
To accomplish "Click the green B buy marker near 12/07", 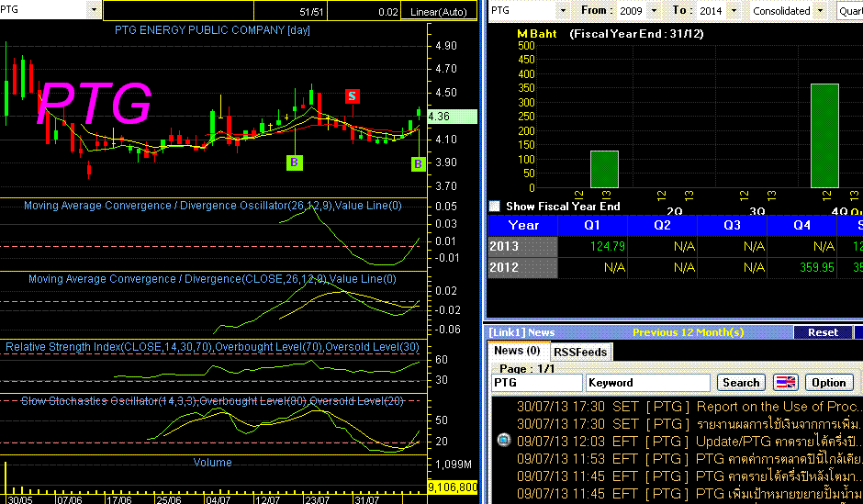I will click(x=295, y=162).
